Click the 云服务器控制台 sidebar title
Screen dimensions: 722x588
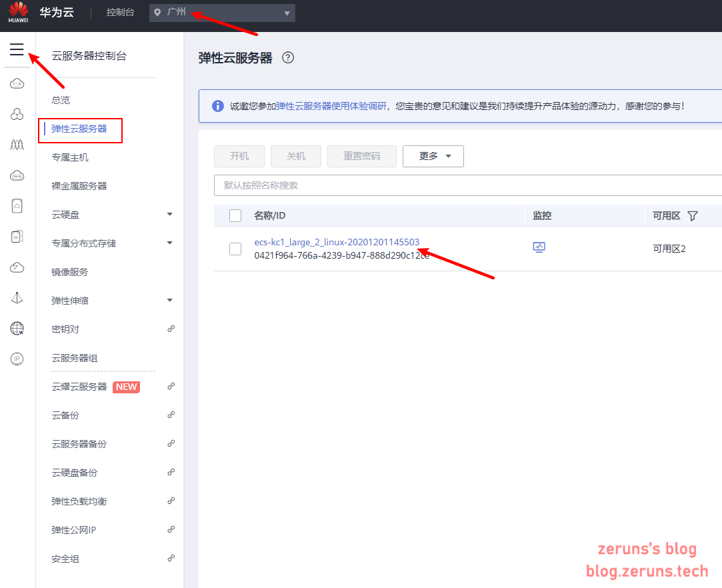pyautogui.click(x=89, y=56)
